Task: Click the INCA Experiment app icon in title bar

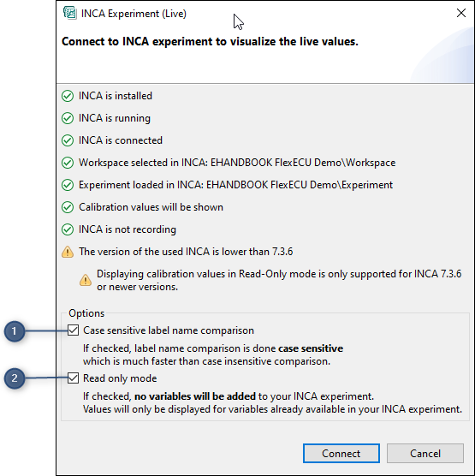Action: click(x=70, y=13)
